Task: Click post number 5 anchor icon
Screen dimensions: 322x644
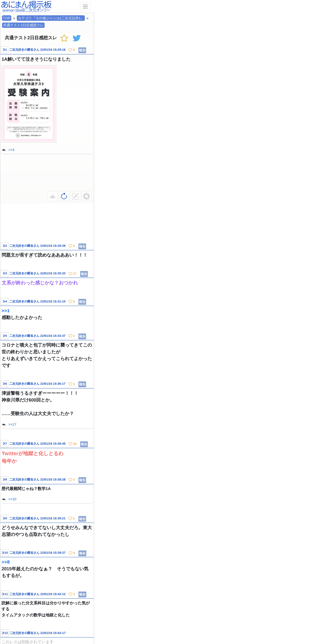Action: [x=5, y=336]
